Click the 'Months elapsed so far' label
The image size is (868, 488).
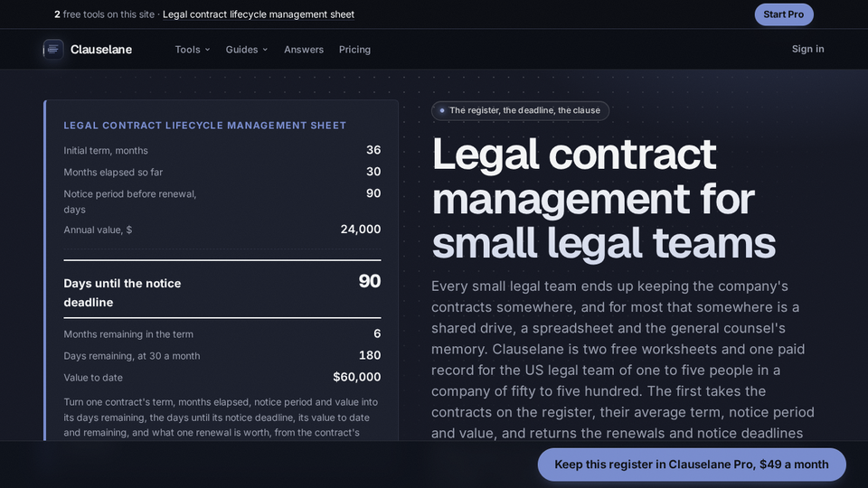(113, 172)
